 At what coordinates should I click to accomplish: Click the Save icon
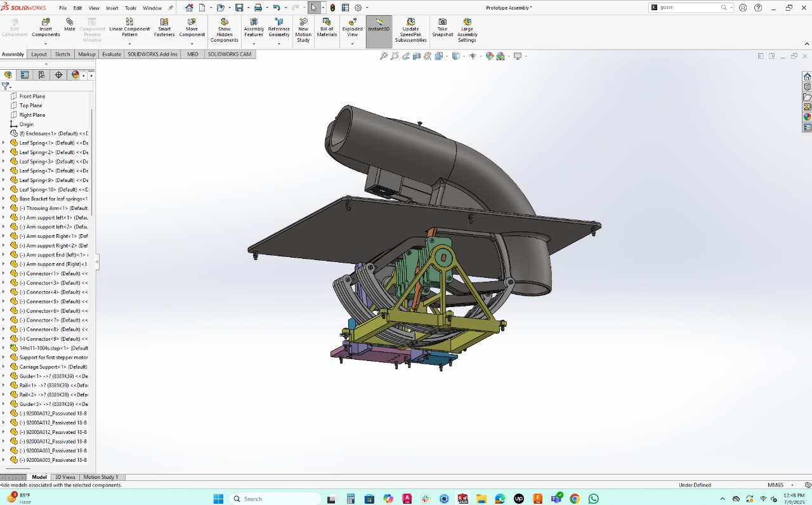click(239, 8)
